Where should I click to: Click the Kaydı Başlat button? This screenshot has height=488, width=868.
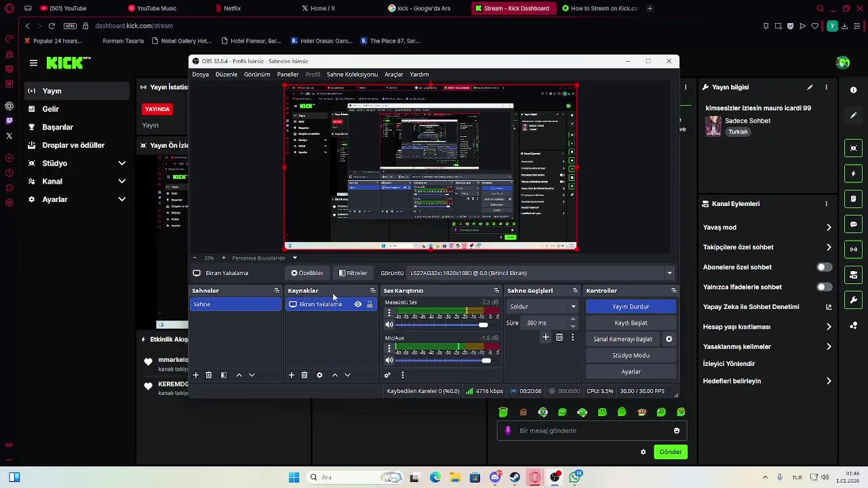(x=631, y=323)
